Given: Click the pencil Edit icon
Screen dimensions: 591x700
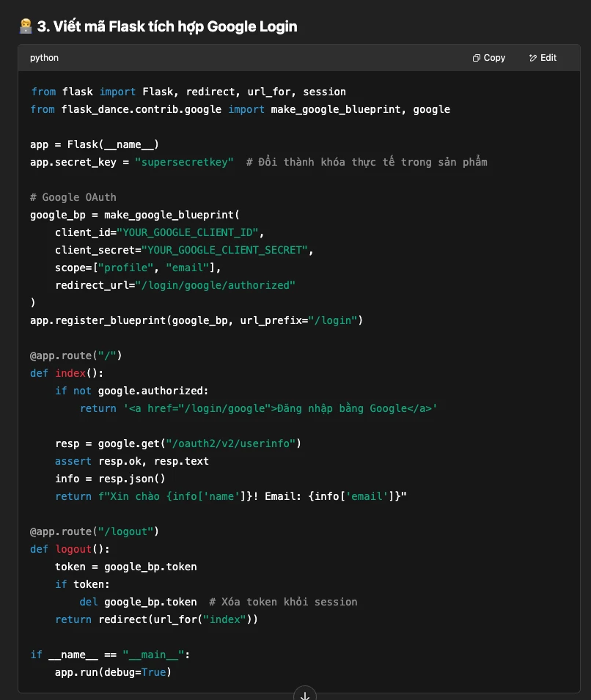Looking at the screenshot, I should pyautogui.click(x=532, y=58).
